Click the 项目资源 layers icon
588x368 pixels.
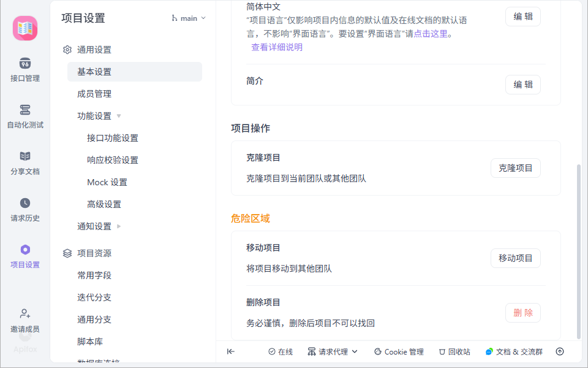67,253
